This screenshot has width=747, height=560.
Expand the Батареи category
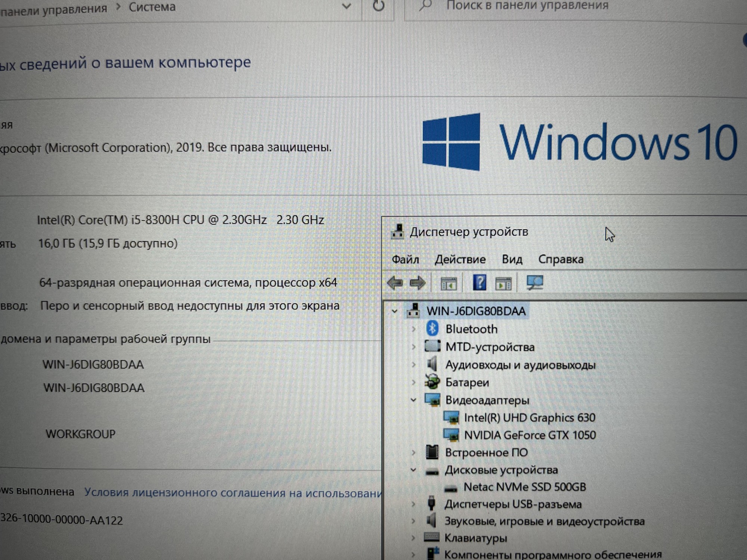(414, 382)
